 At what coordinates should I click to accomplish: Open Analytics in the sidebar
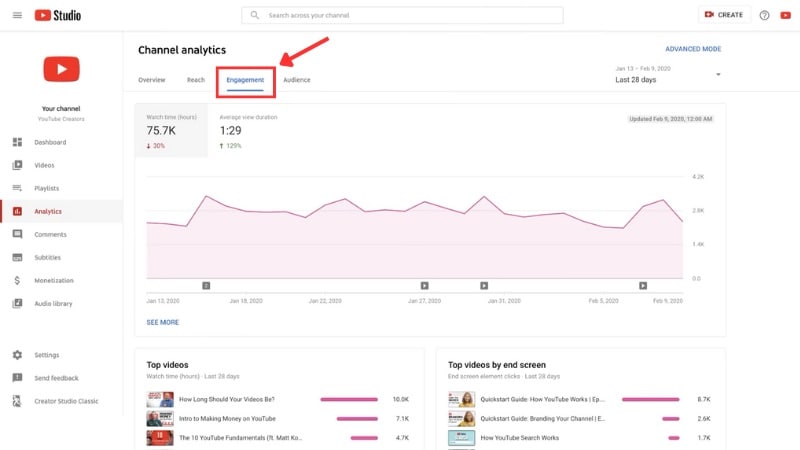pyautogui.click(x=61, y=211)
